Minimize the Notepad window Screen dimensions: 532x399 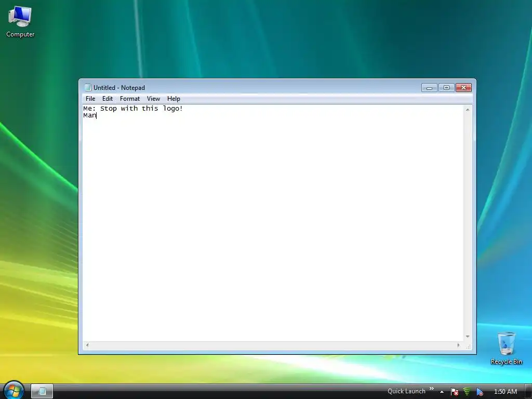click(x=429, y=88)
